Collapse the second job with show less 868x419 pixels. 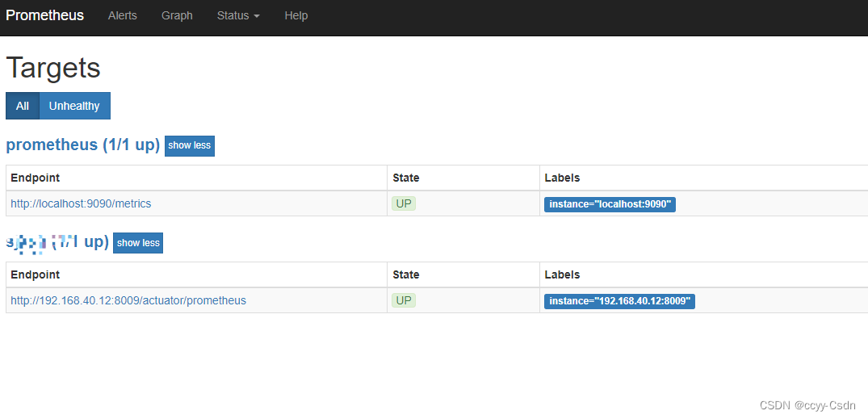(138, 243)
